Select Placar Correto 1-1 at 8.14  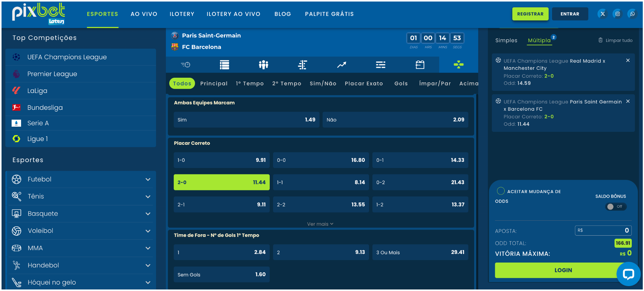pos(321,182)
